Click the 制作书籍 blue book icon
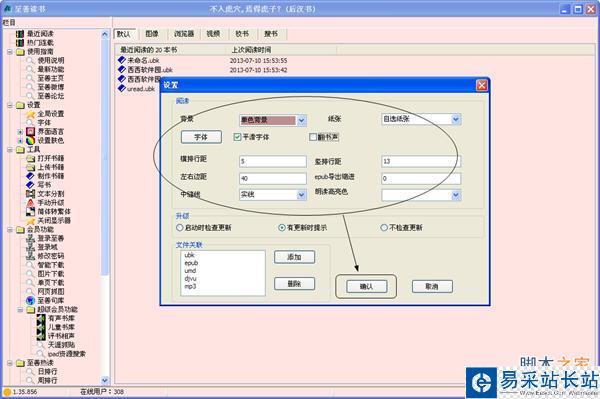Viewport: 600px width, 399px height. click(x=30, y=176)
